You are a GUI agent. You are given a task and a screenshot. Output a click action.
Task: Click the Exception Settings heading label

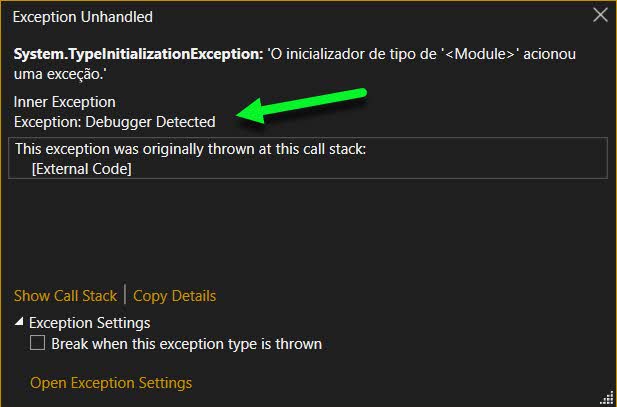(89, 323)
